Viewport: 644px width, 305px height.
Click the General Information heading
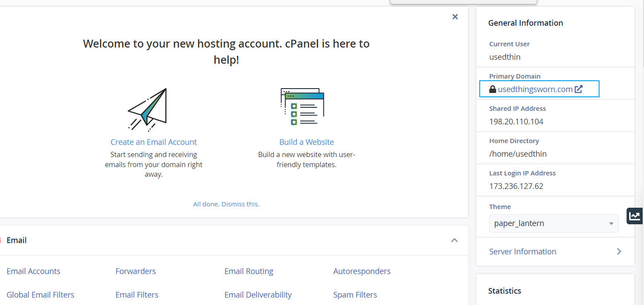pos(525,23)
